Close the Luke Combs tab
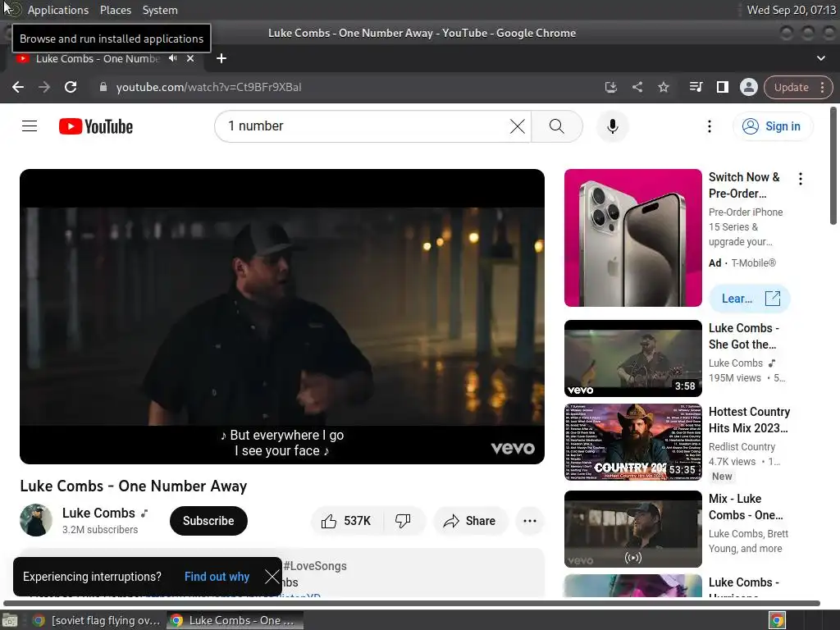The height and width of the screenshot is (630, 840). pyautogui.click(x=190, y=58)
